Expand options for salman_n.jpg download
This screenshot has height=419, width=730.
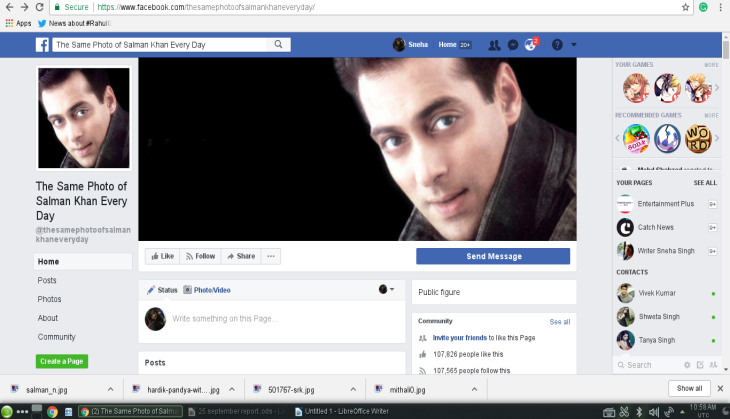110,389
